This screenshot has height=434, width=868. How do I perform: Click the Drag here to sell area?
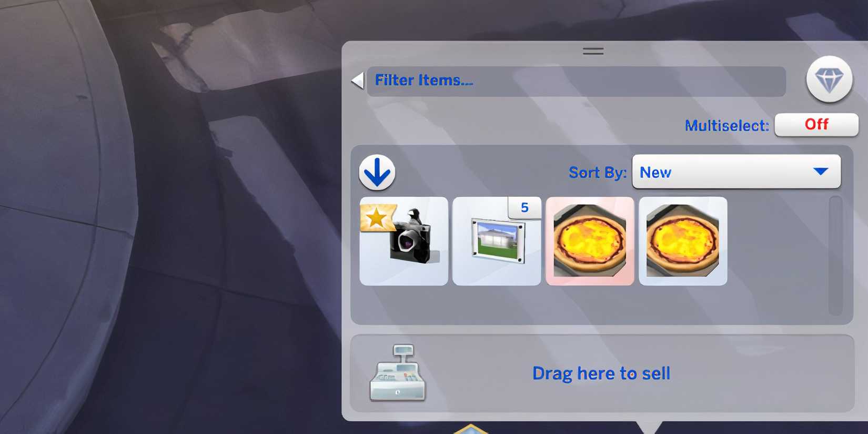click(602, 373)
